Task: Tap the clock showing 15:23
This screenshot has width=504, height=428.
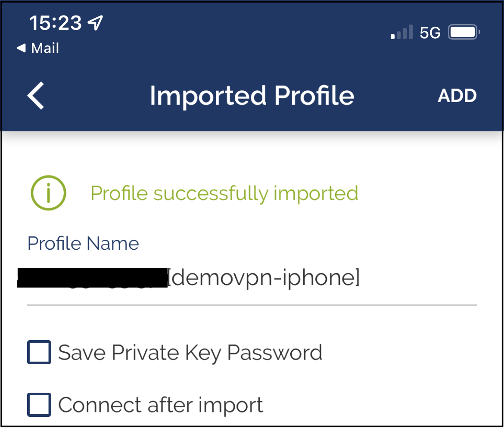Action: pos(56,23)
